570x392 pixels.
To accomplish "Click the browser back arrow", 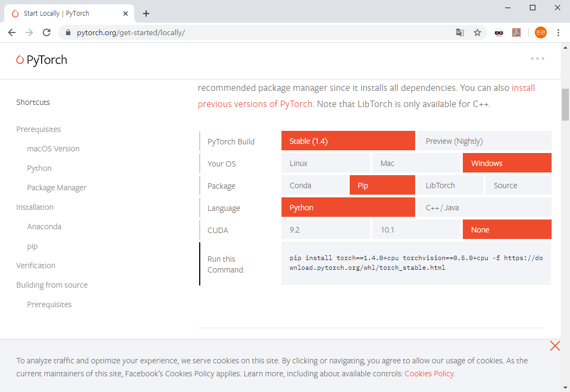I will [x=12, y=32].
